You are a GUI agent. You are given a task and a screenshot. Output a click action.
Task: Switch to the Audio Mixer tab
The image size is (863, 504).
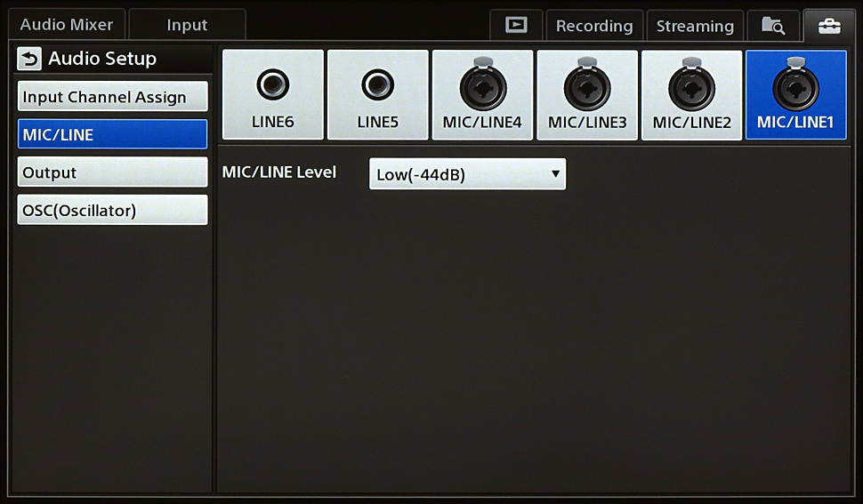coord(67,25)
